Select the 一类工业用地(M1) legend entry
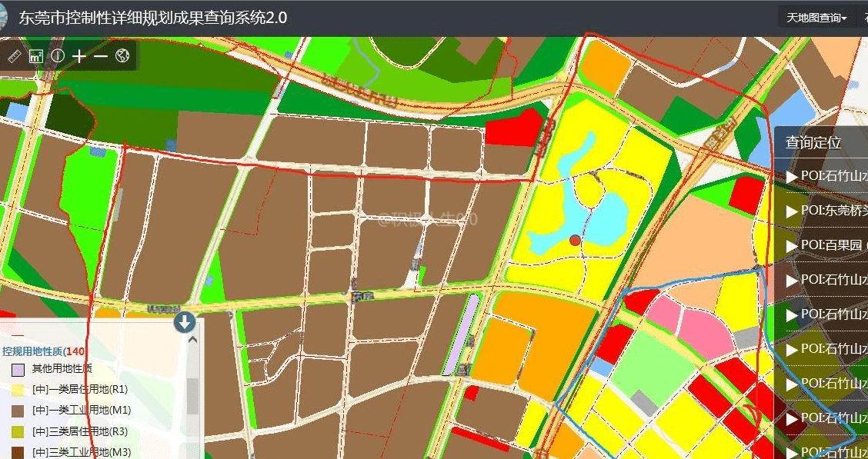Screen dimensions: 868x459 81,411
